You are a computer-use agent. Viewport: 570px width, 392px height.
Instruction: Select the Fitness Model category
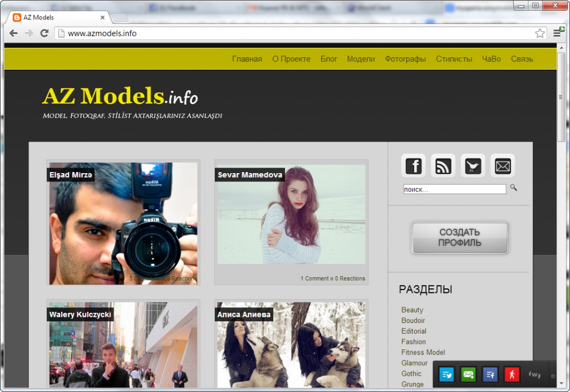(x=423, y=352)
